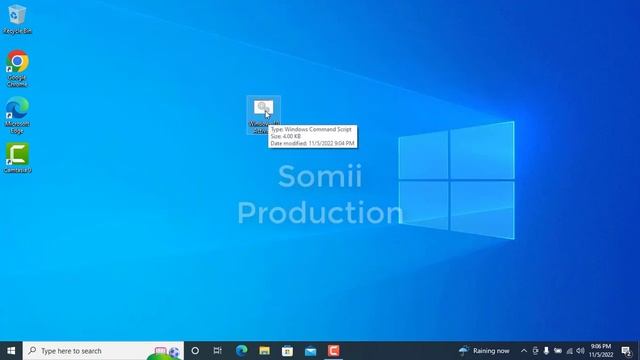
Task: Click the Meet Now tray icon
Action: (x=535, y=351)
